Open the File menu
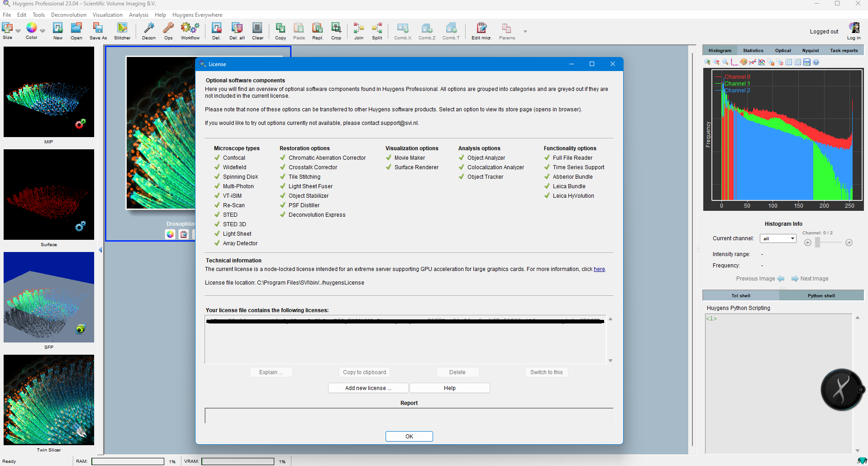The width and height of the screenshot is (868, 466). 7,15
